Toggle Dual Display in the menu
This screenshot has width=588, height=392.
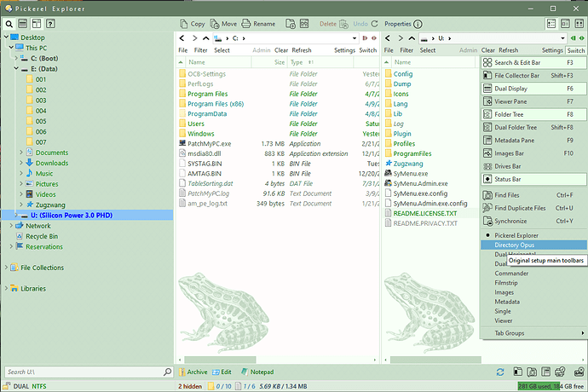(533, 89)
